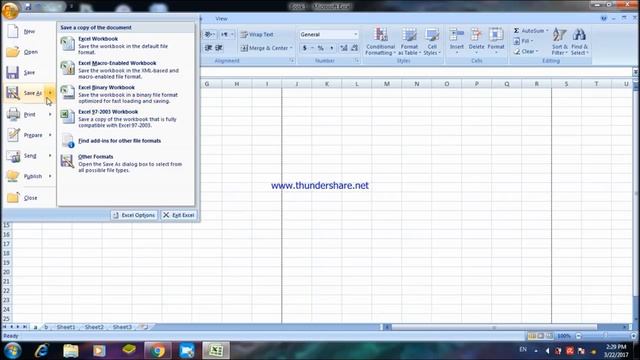640x360 pixels.
Task: Choose Open in the Office menu
Action: (29, 52)
